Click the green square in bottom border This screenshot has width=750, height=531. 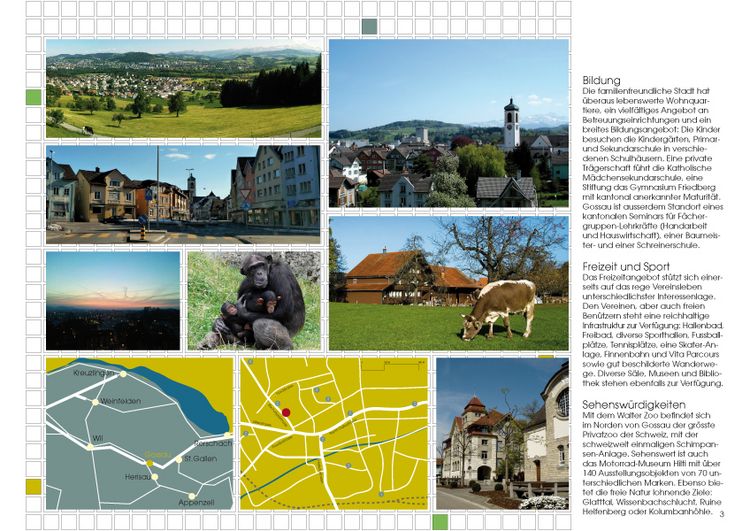click(x=440, y=522)
